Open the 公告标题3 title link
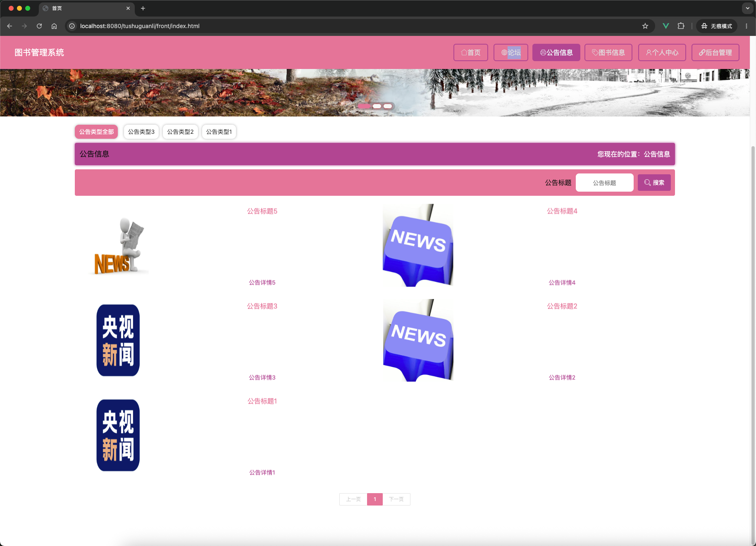This screenshot has width=756, height=546. click(x=262, y=306)
